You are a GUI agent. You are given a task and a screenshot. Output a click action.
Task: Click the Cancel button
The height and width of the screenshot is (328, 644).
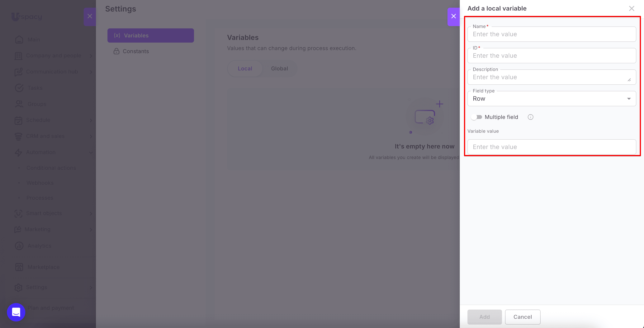[x=523, y=317]
